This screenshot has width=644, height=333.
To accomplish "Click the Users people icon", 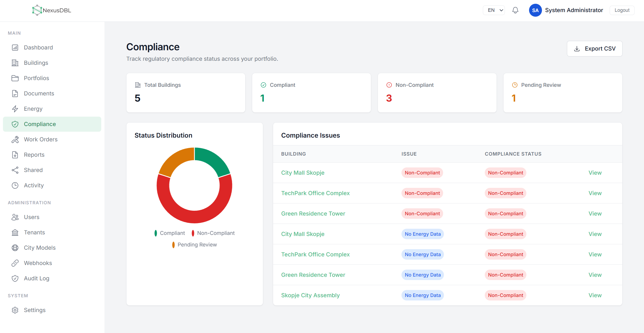I will 15,217.
